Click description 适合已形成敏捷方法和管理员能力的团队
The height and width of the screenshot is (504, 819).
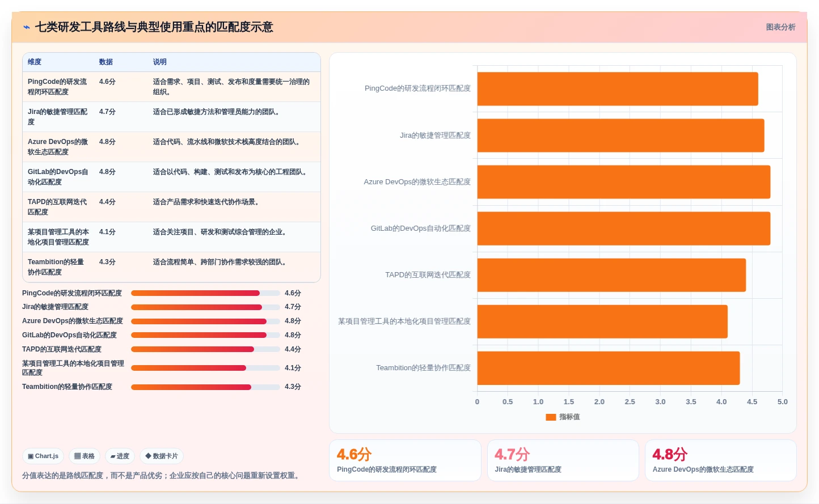click(x=218, y=112)
